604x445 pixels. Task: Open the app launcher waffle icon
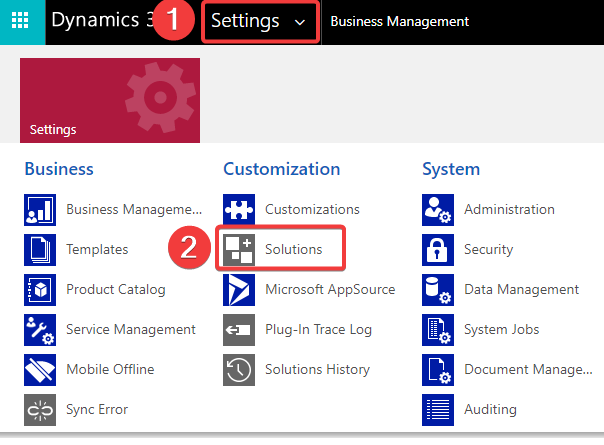coord(20,21)
